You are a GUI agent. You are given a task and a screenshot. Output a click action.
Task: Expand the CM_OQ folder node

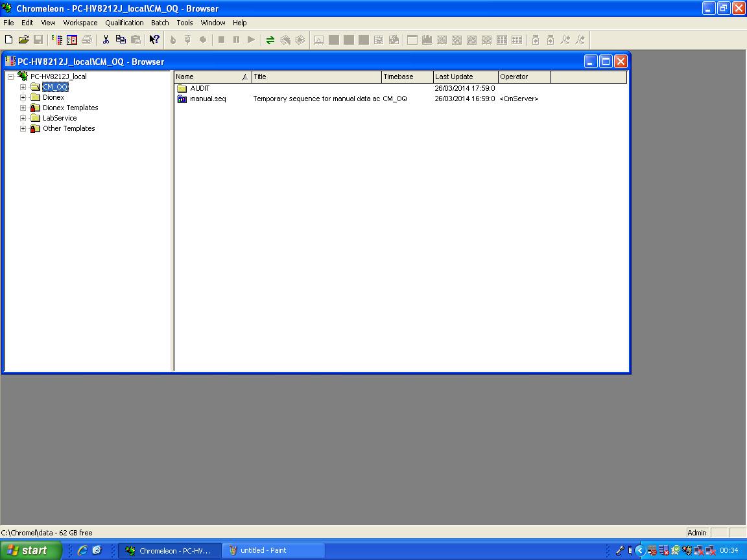tap(23, 87)
